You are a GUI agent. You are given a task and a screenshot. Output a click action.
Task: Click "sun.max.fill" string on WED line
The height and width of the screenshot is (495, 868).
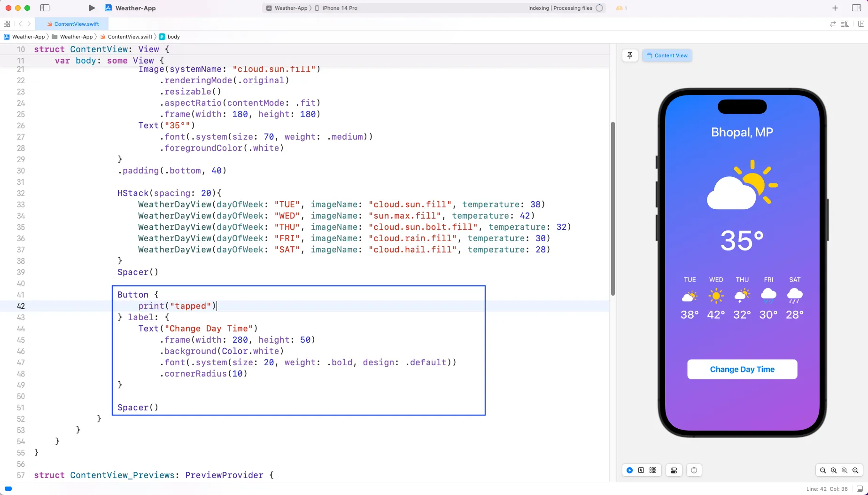tap(405, 216)
